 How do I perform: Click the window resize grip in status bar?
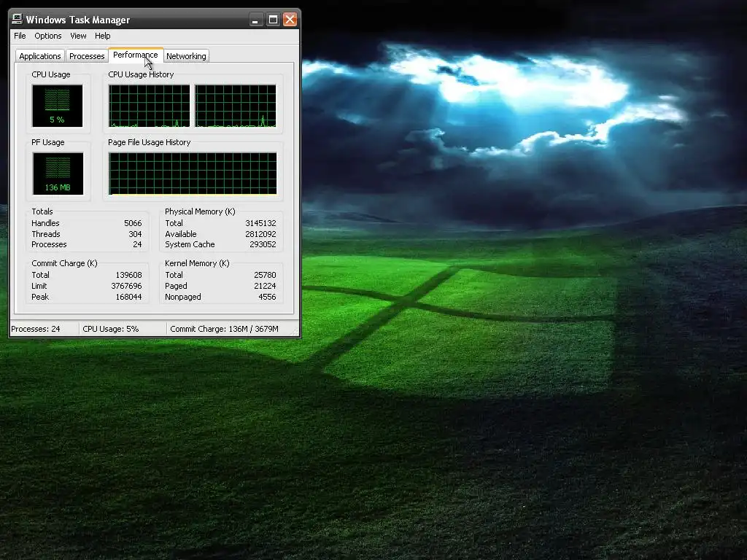tap(295, 331)
